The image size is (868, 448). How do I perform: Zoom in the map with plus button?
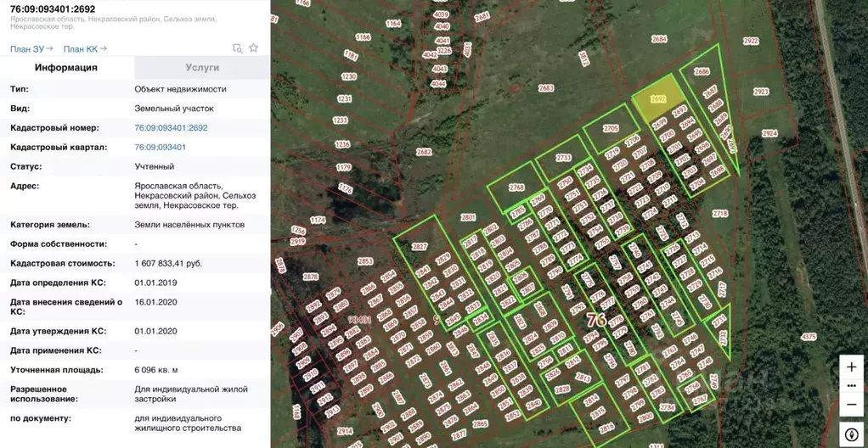[x=851, y=367]
